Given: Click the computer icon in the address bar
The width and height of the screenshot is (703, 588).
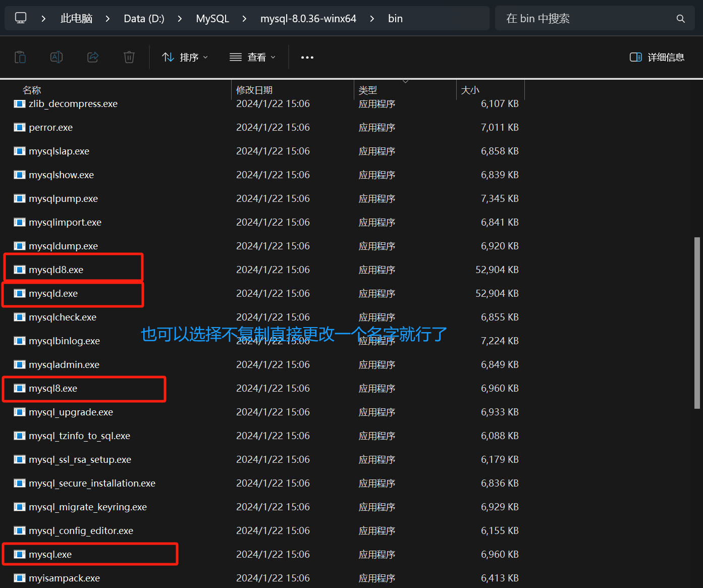Looking at the screenshot, I should click(x=21, y=18).
